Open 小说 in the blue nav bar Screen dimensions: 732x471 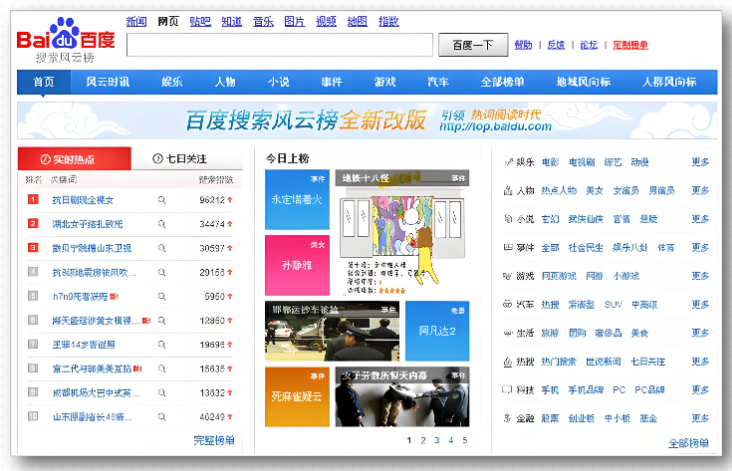coord(279,82)
